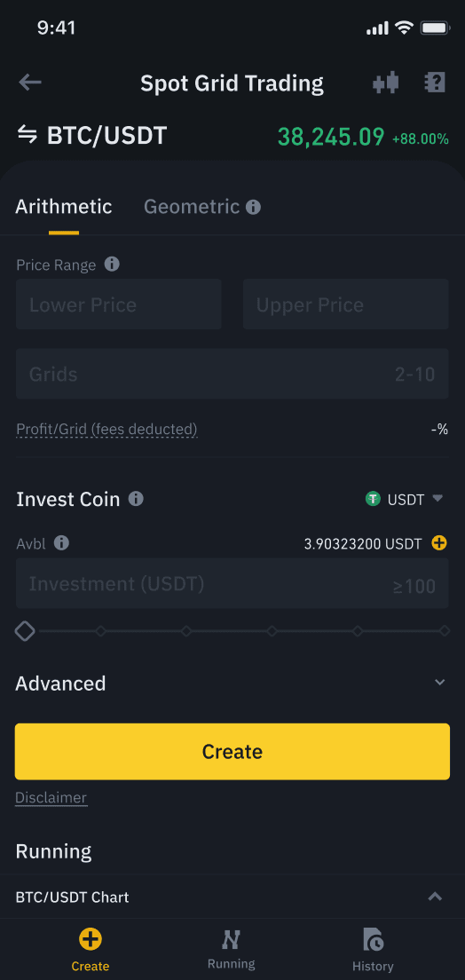The width and height of the screenshot is (465, 980).
Task: Open the Running tab in the bottom bar
Action: tap(232, 950)
